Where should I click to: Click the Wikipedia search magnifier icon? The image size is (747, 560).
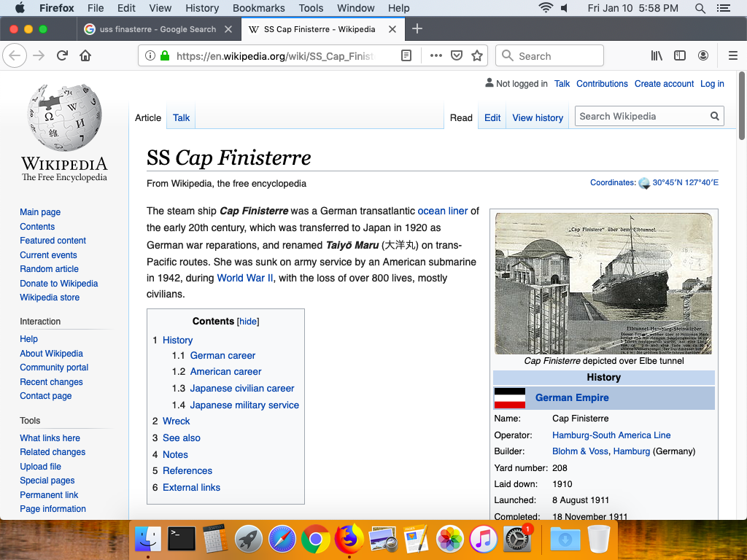pyautogui.click(x=715, y=116)
